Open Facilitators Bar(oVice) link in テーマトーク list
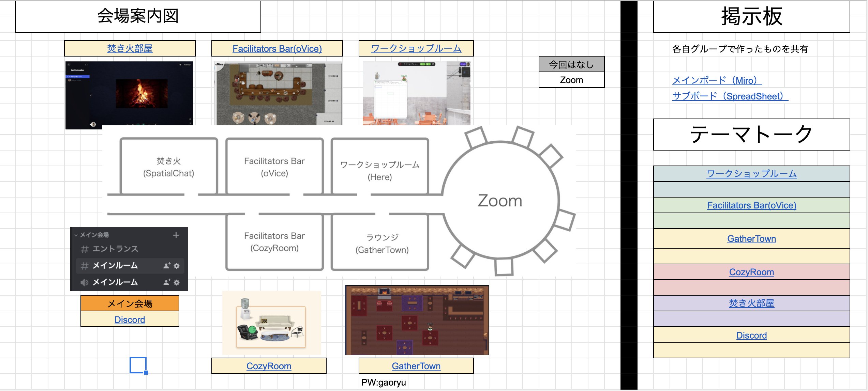The width and height of the screenshot is (868, 391). click(x=751, y=205)
